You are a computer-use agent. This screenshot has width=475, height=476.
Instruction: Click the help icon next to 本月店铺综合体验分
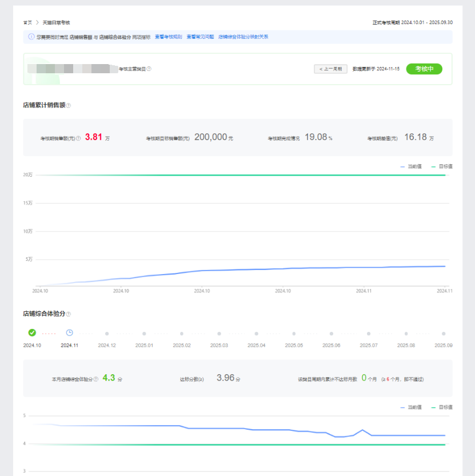(x=96, y=379)
